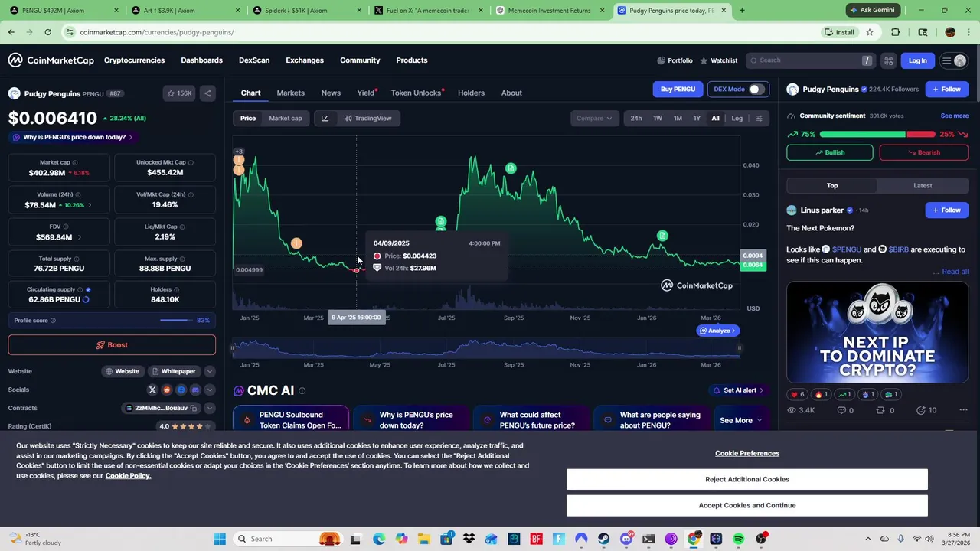Select Price chart view
This screenshot has width=980, height=551.
pos(248,118)
